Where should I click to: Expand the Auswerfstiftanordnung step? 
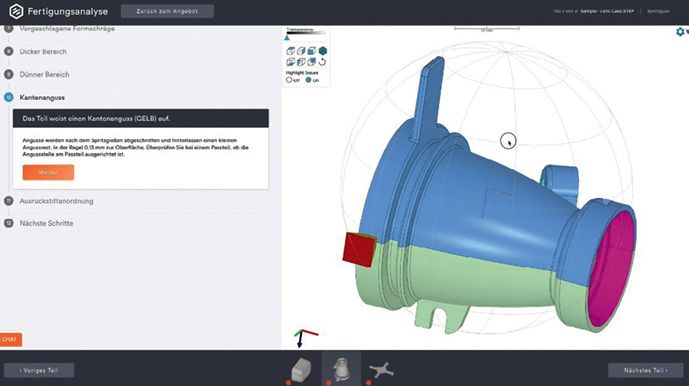pyautogui.click(x=56, y=201)
